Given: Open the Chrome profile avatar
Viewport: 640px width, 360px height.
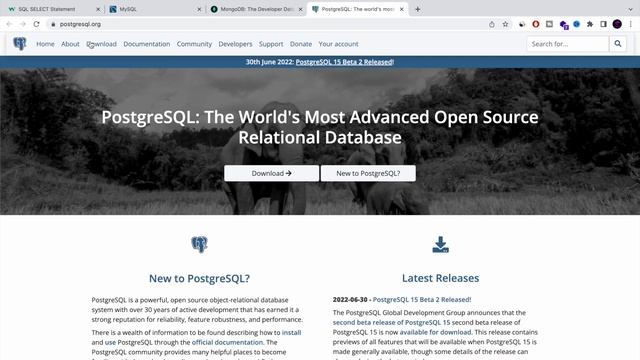Looking at the screenshot, I should tap(617, 24).
